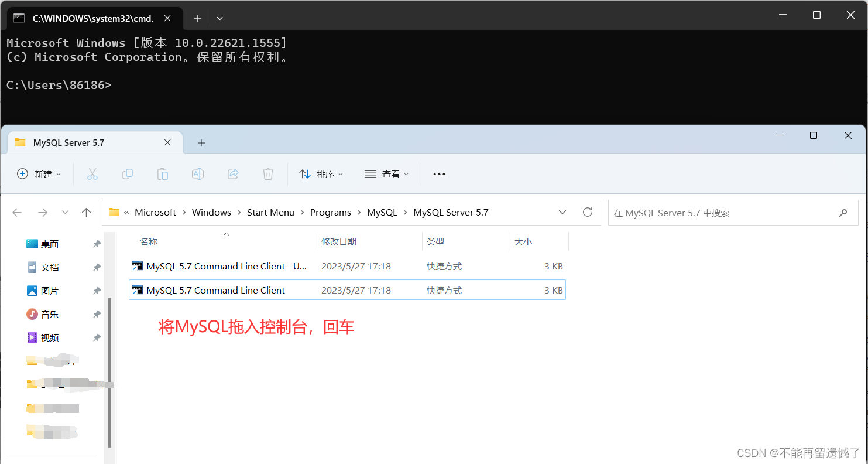Select MySQL 5.7 Command Line Client - Unicode shortcut
The height and width of the screenshot is (464, 868).
[x=347, y=266]
